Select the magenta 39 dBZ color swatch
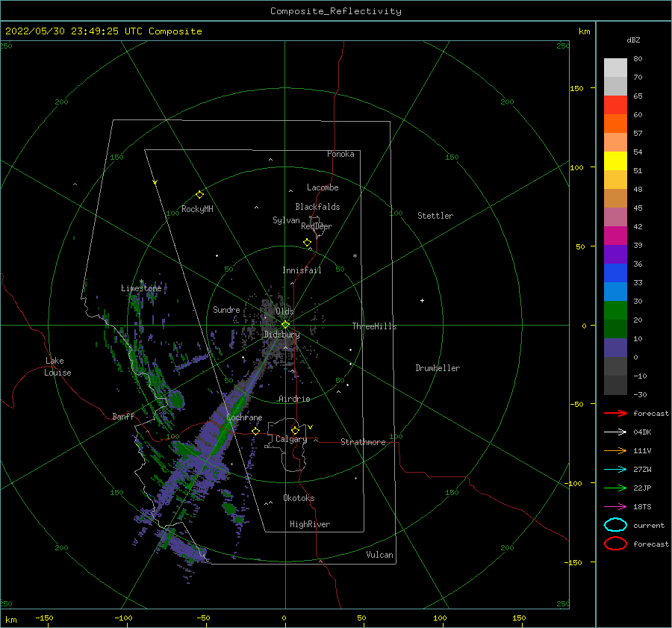This screenshot has width=672, height=628. point(615,236)
